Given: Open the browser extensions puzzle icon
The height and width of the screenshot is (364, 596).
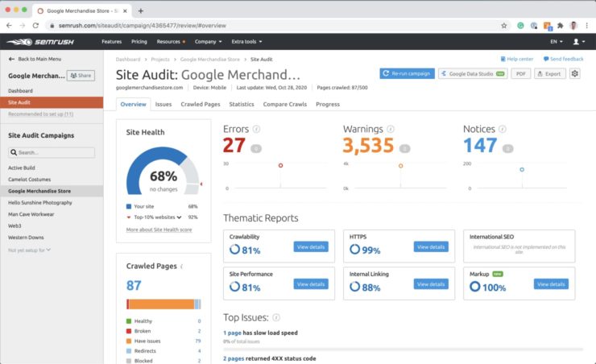Looking at the screenshot, I should 561,26.
